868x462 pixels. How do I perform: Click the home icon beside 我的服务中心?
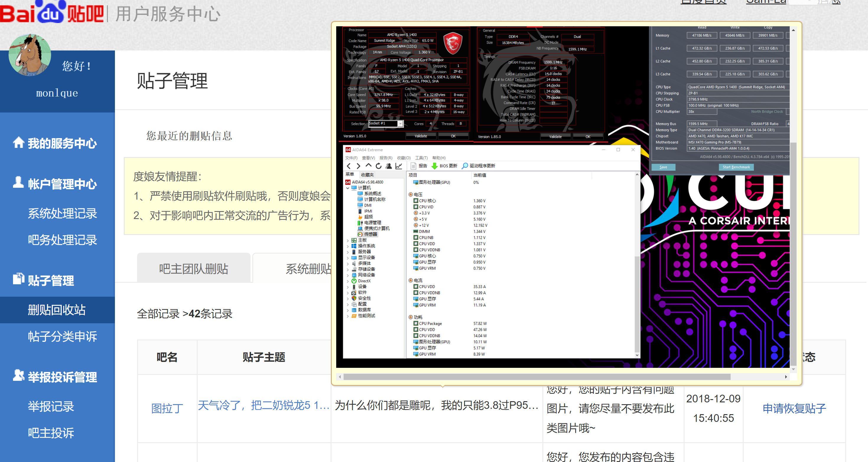(19, 143)
